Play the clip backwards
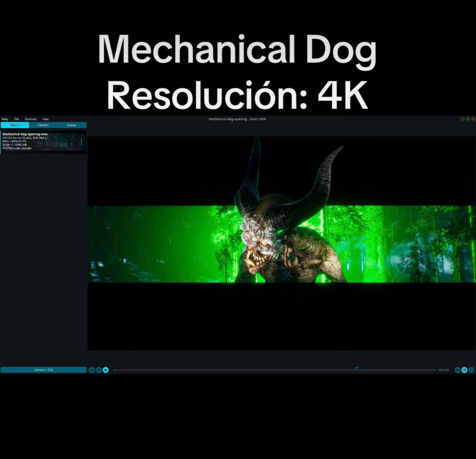This screenshot has height=459, width=476. 92,370
